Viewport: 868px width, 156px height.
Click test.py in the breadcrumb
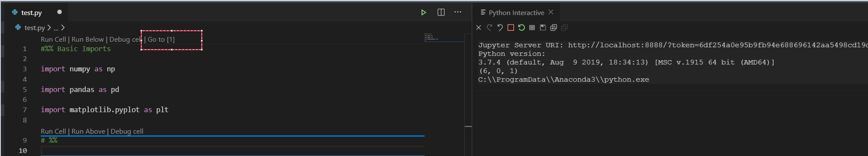(x=35, y=28)
